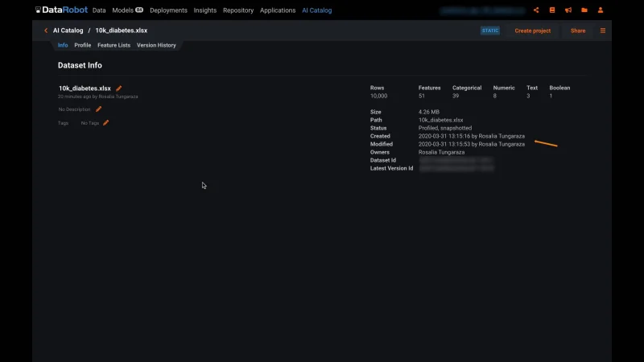This screenshot has width=644, height=362.
Task: Open the hamburger menu next to Share
Action: pyautogui.click(x=602, y=31)
